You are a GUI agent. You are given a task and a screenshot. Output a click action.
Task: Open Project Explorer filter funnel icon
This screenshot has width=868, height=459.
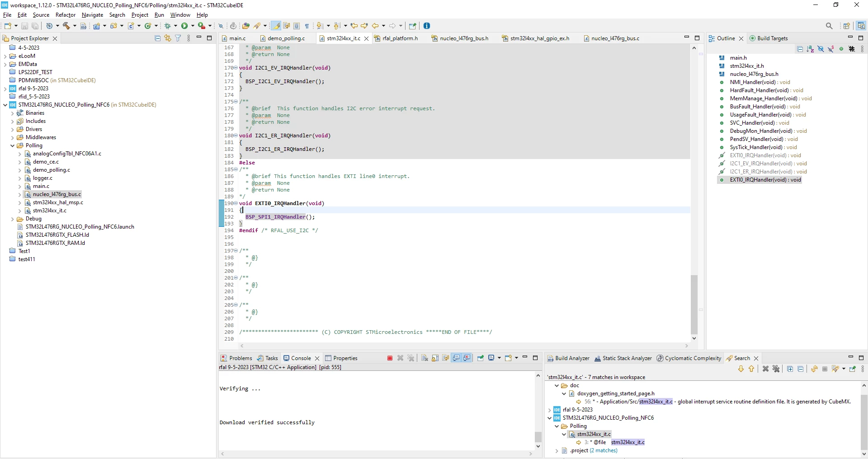178,38
